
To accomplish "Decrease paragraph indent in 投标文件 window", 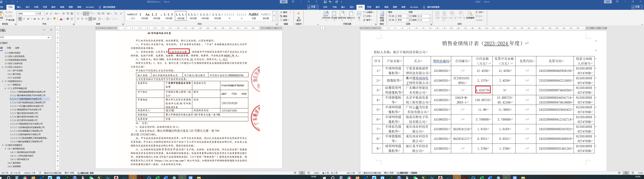I will point(99,14).
